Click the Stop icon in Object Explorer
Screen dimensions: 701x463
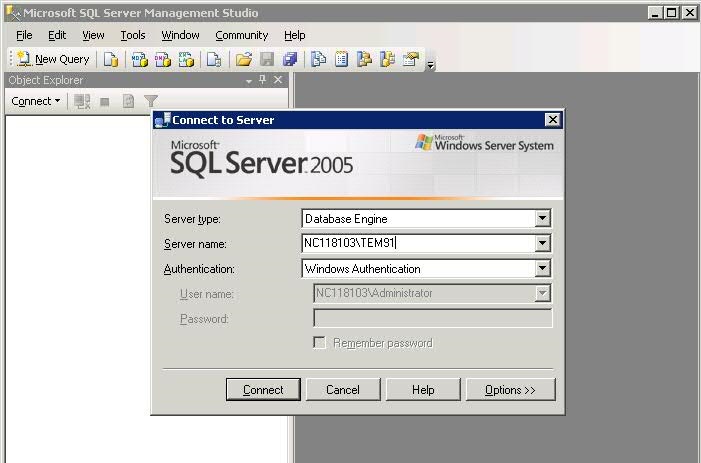click(x=105, y=102)
